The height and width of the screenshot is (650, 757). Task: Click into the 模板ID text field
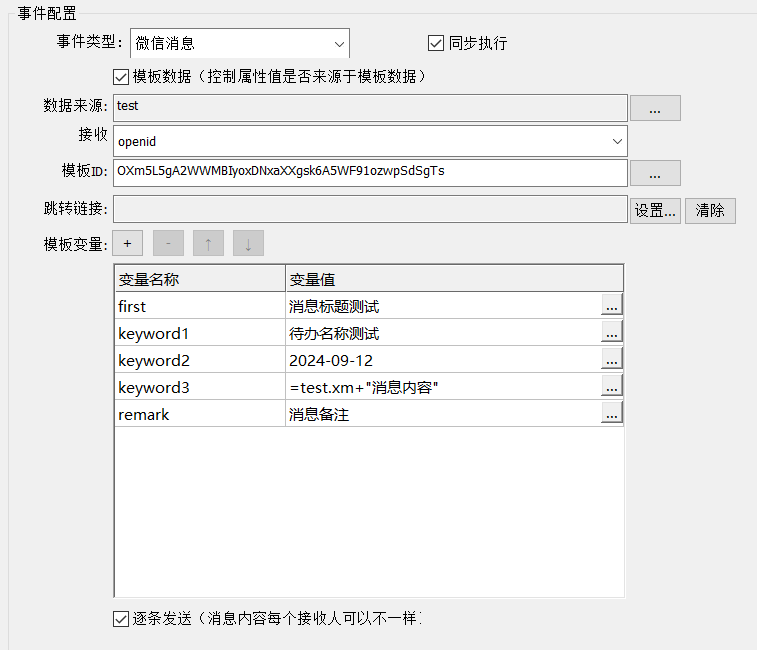click(370, 172)
